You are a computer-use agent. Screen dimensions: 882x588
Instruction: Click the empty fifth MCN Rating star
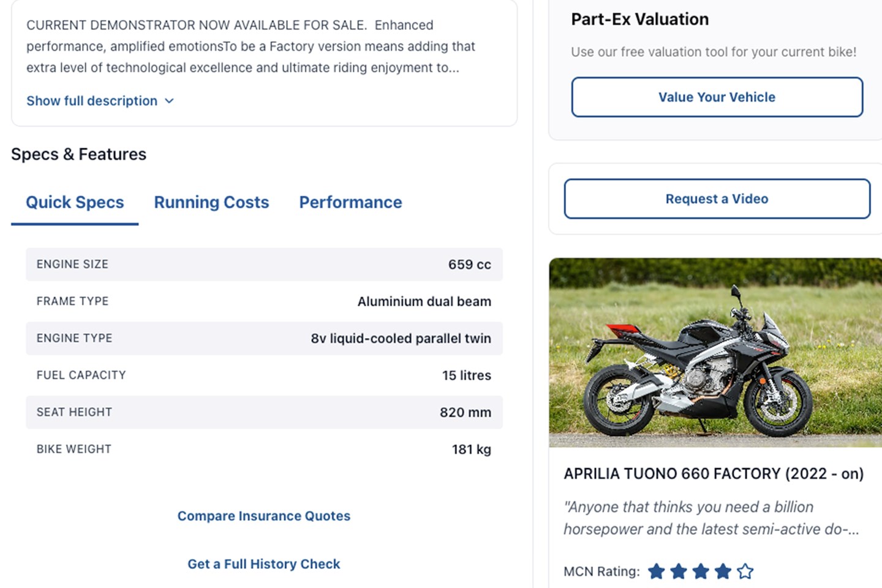(x=745, y=571)
